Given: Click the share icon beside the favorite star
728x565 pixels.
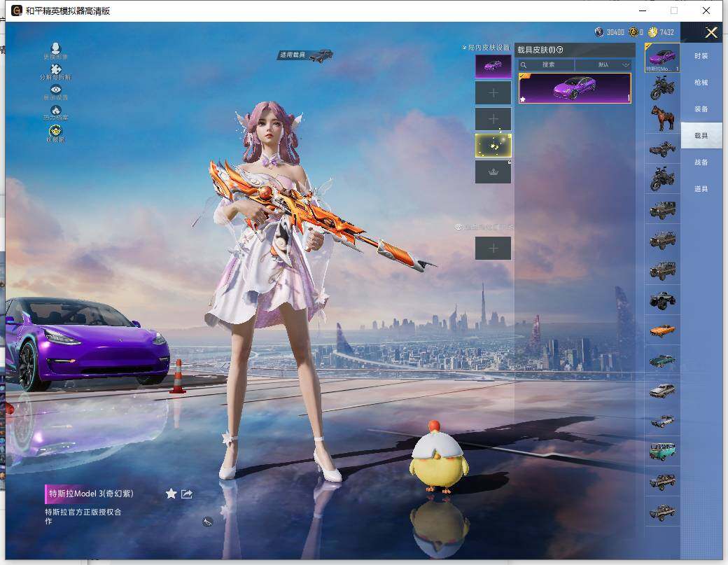Looking at the screenshot, I should point(186,494).
